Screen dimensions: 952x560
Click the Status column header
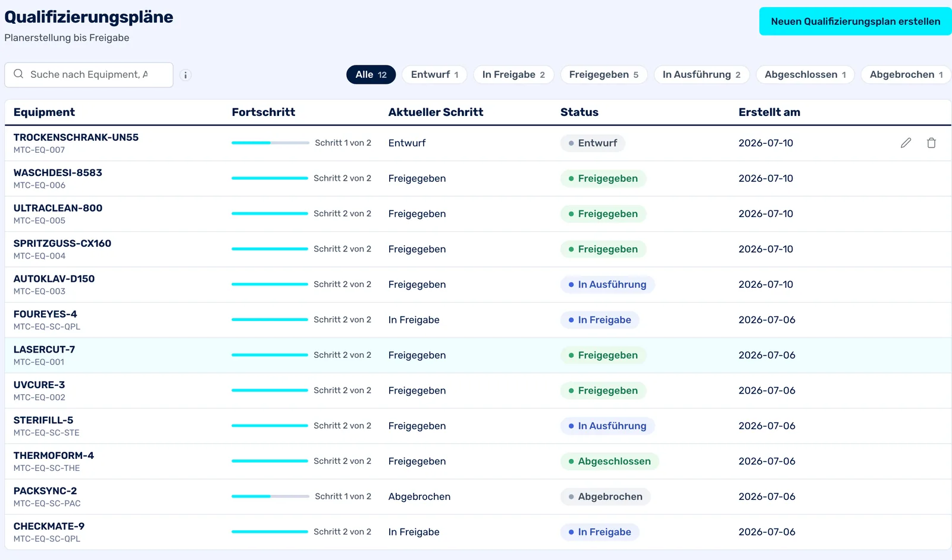[580, 112]
